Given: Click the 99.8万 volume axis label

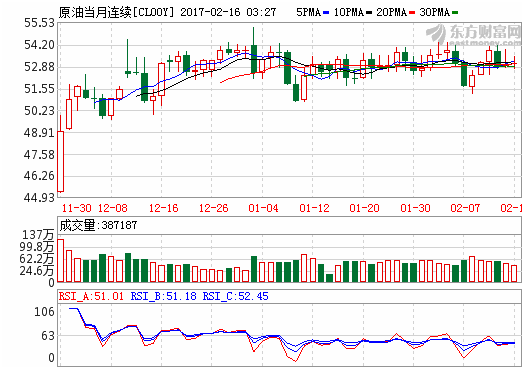Looking at the screenshot, I should [37, 247].
